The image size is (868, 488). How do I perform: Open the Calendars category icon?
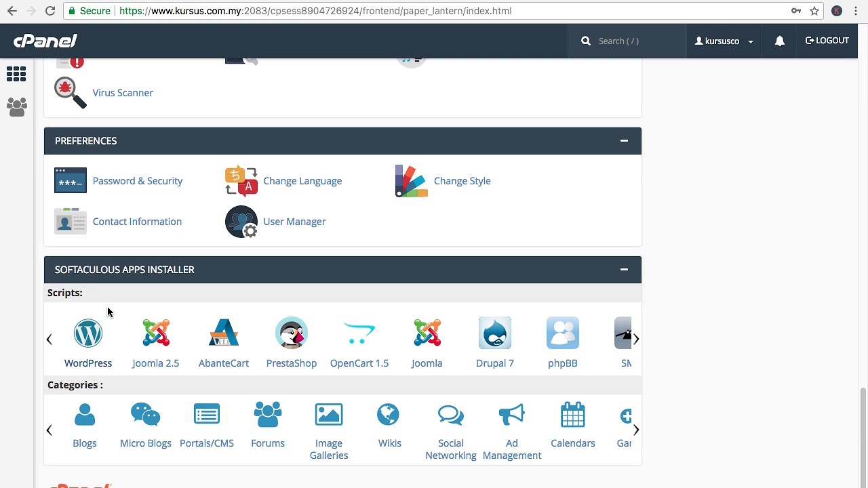point(573,415)
